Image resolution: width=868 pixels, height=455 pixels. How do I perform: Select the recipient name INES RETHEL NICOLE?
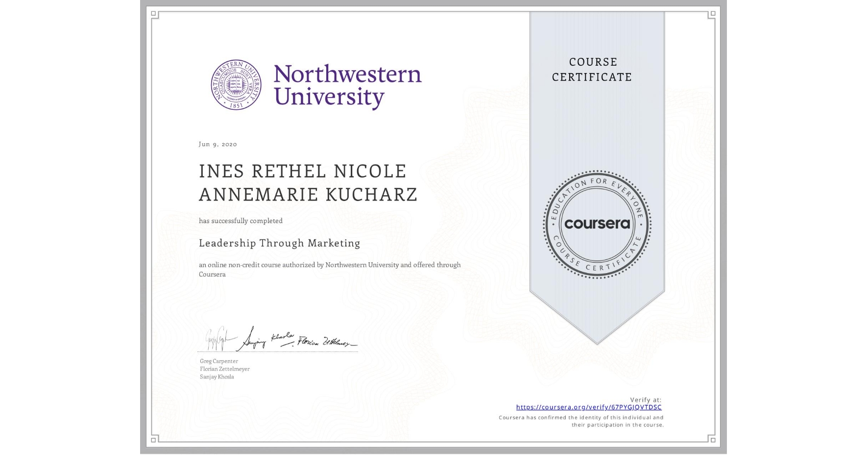302,171
